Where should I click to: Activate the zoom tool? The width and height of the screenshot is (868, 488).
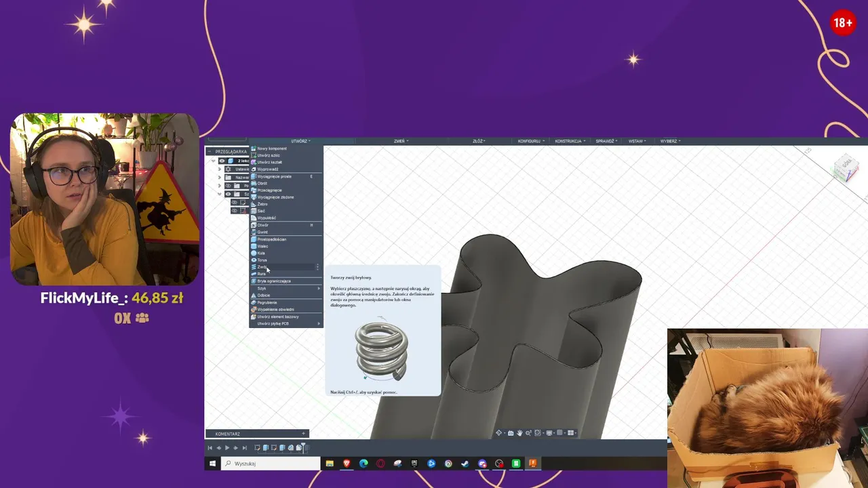pyautogui.click(x=528, y=432)
